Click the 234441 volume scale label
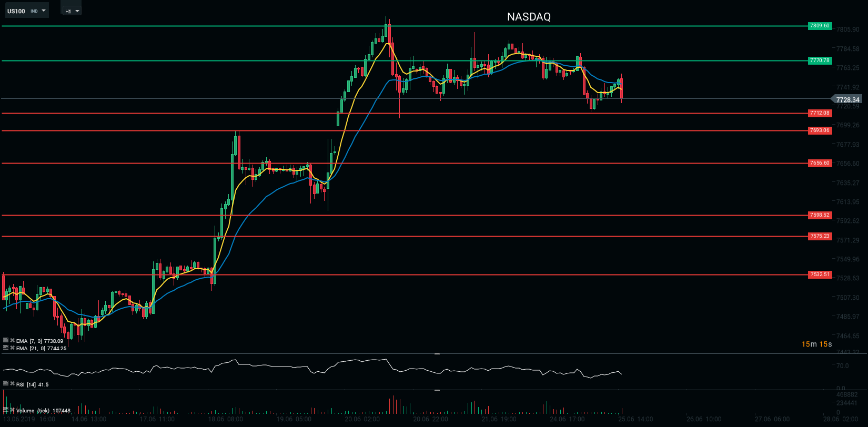 click(x=847, y=403)
